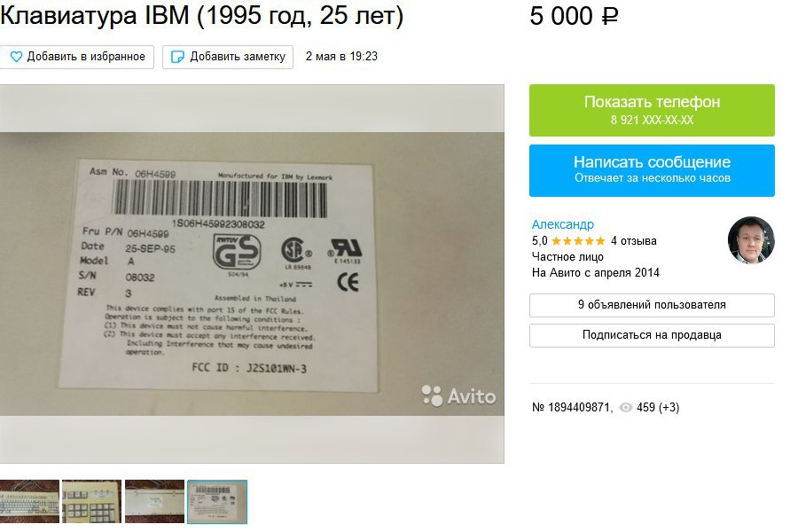The width and height of the screenshot is (790, 532).
Task: Click the main label photo to enlarge
Action: pos(252,274)
